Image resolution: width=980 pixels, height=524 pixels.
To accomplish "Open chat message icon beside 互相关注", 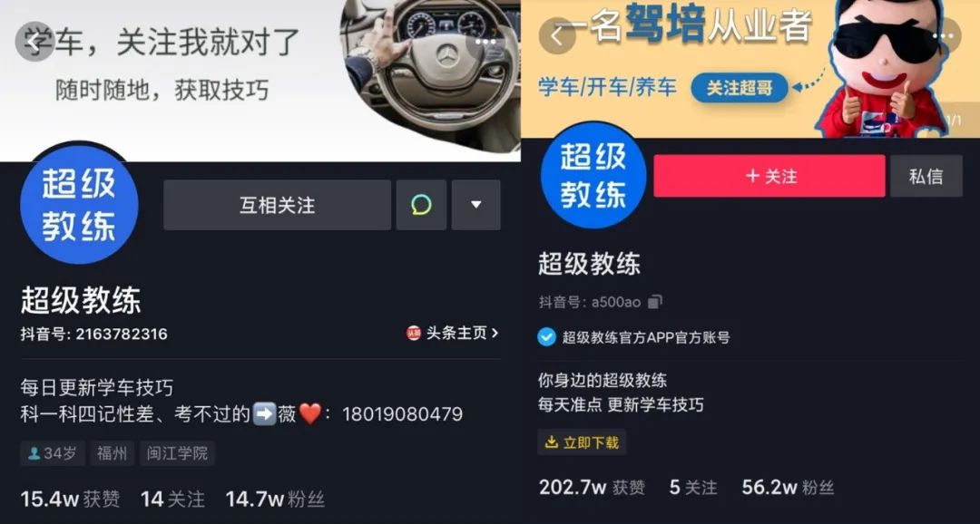I will 421,205.
